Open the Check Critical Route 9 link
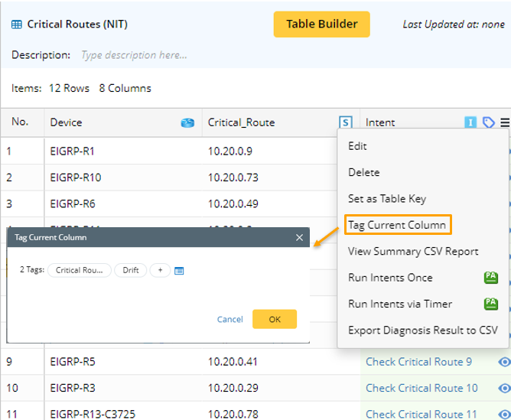The height and width of the screenshot is (420, 511). pos(418,362)
